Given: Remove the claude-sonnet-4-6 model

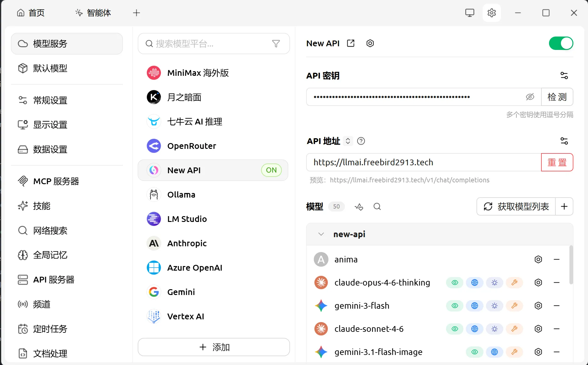Looking at the screenshot, I should (557, 329).
